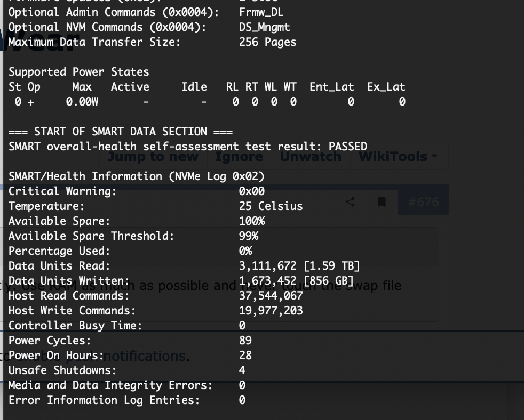Select the text 'PASSED' in health result
This screenshot has height=420, width=524.
tap(347, 146)
